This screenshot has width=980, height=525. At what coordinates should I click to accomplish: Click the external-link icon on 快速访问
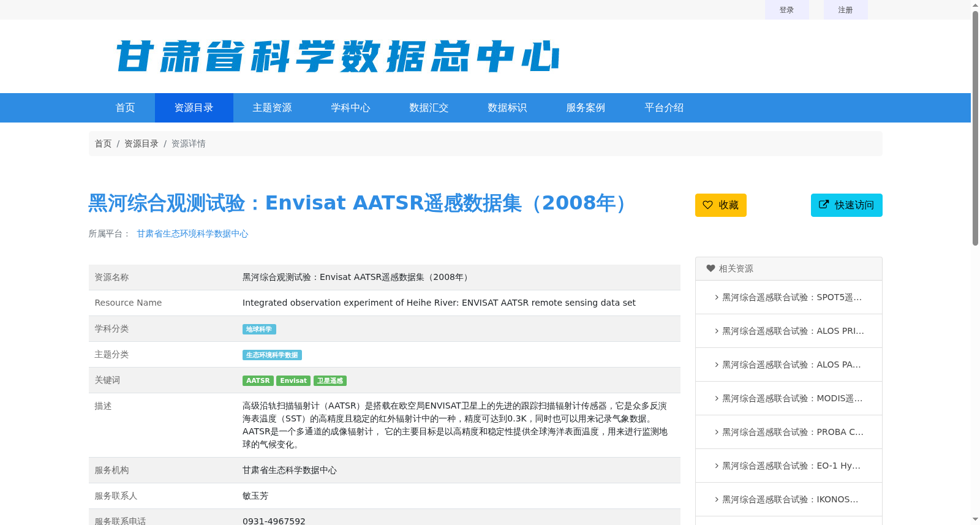(x=824, y=205)
